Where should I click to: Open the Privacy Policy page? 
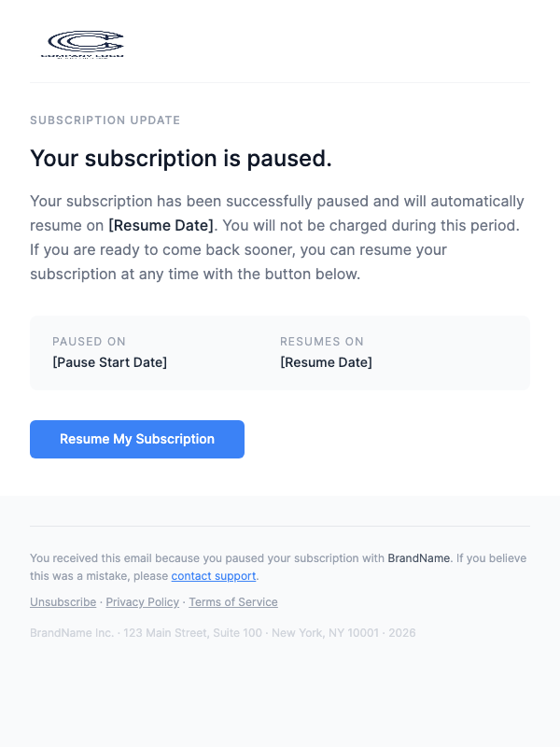click(x=142, y=602)
